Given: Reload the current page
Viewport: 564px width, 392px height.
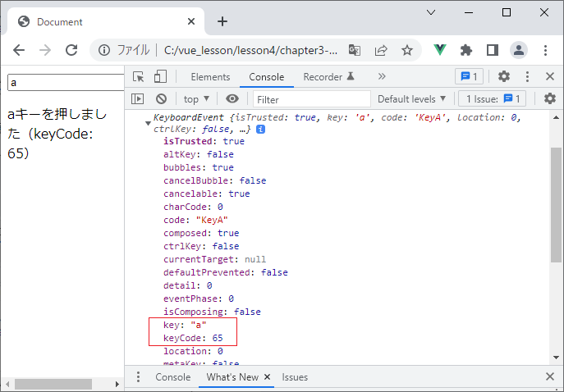Looking at the screenshot, I should 71,50.
